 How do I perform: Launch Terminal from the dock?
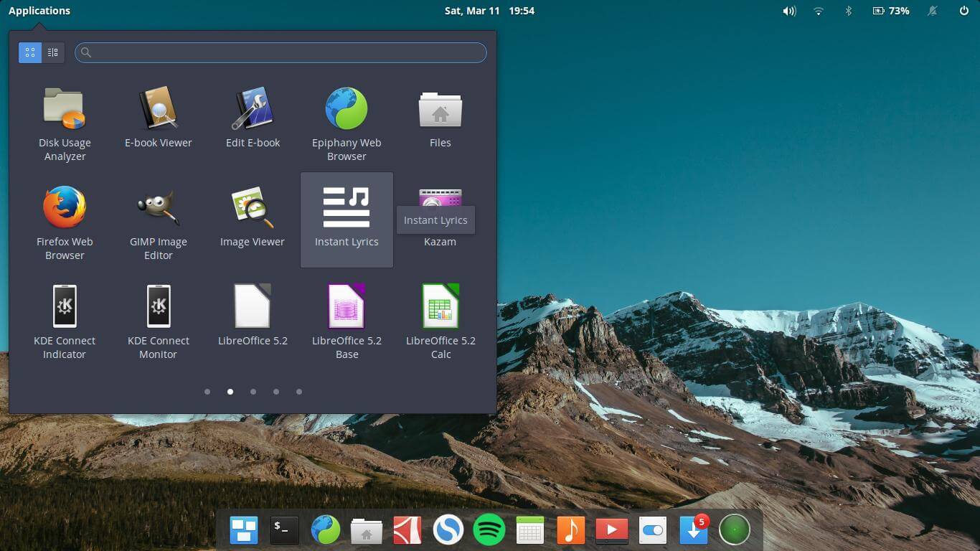tap(285, 530)
